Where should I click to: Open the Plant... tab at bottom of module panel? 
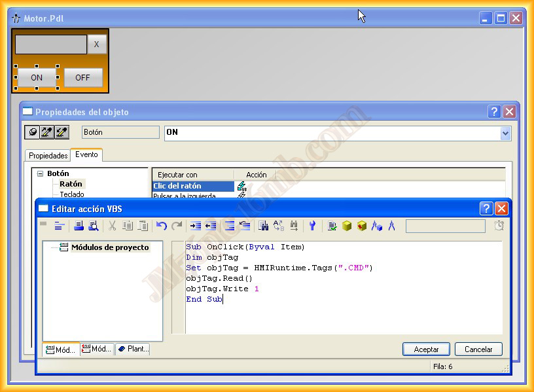coord(133,349)
